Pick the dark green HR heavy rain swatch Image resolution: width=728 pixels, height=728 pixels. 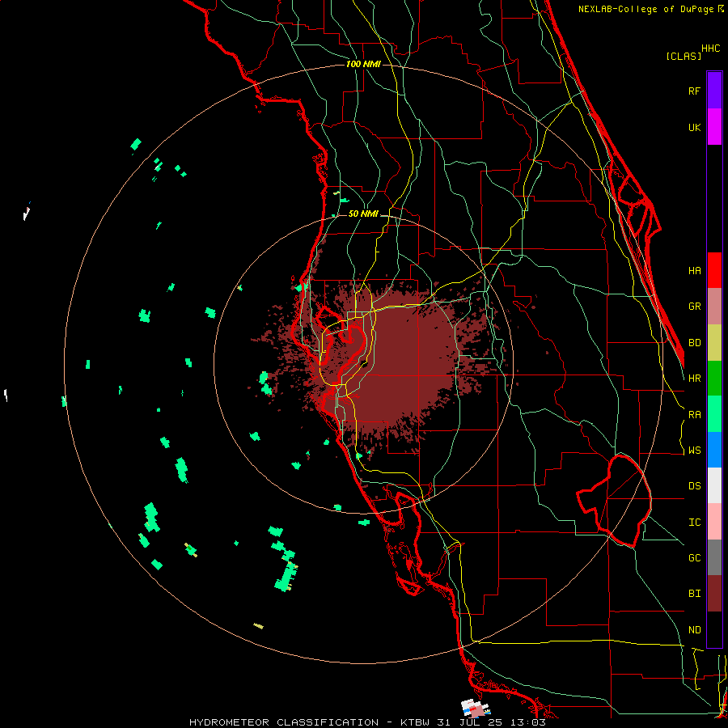tap(714, 379)
